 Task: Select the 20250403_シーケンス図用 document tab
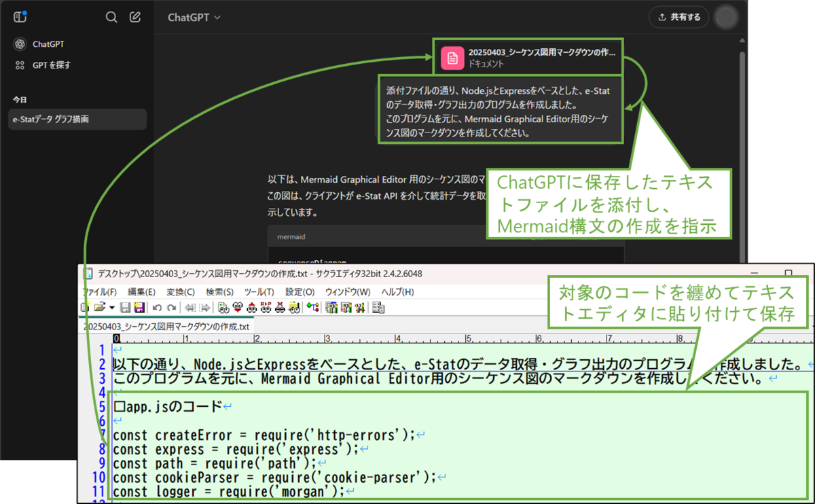click(x=166, y=326)
